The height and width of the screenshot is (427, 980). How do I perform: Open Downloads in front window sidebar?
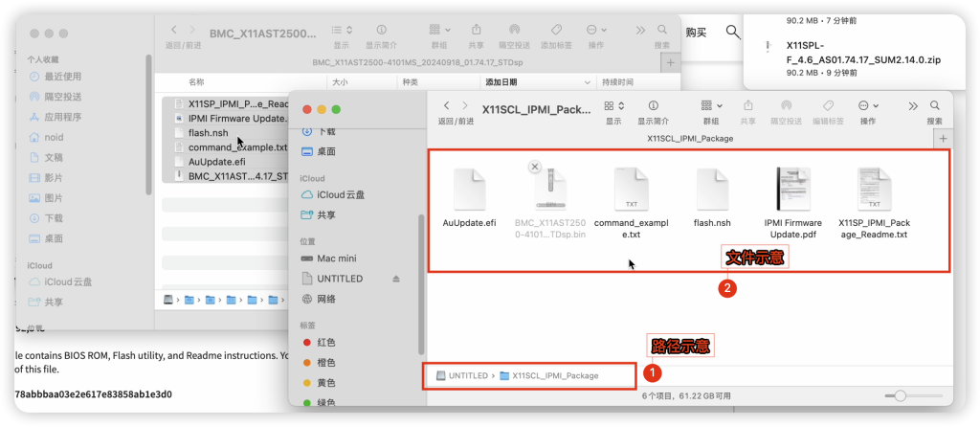point(320,131)
